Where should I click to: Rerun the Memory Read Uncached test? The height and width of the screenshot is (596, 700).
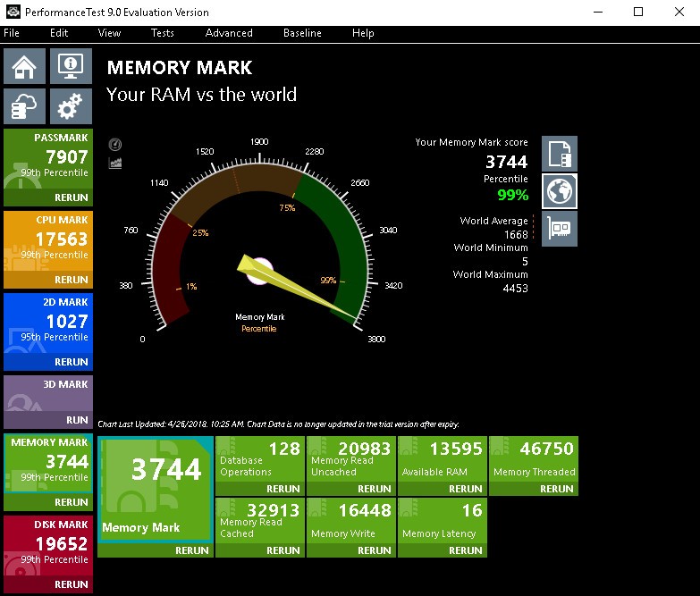pyautogui.click(x=374, y=489)
